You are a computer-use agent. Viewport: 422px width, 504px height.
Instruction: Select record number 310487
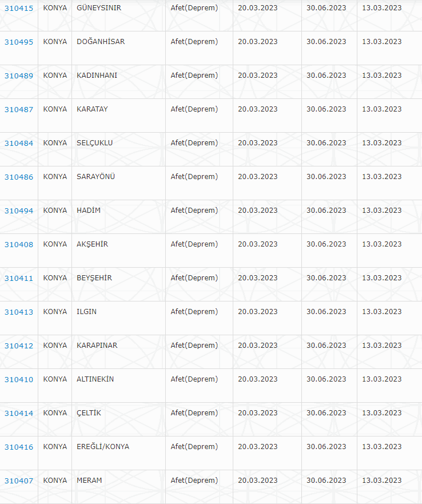point(19,110)
